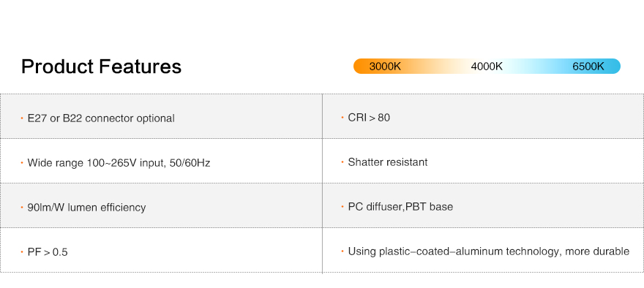Click the E27 or B22 connector optional text
The image size is (644, 288).
pyautogui.click(x=101, y=118)
